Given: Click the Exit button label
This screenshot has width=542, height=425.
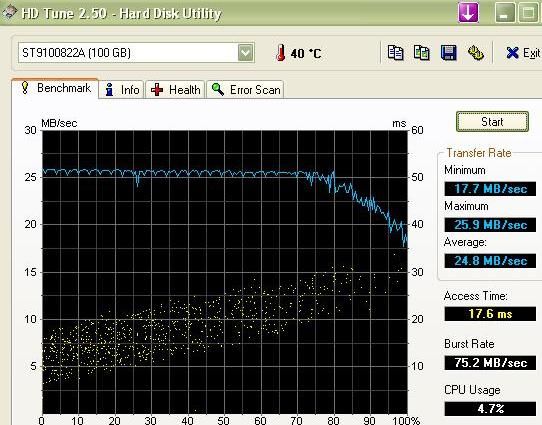Looking at the screenshot, I should [x=531, y=53].
